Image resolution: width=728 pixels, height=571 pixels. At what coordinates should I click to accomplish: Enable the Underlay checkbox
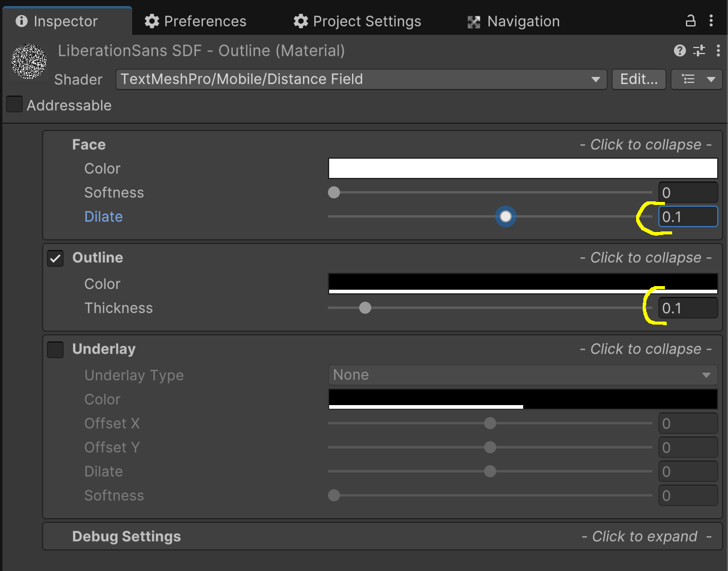pos(55,350)
